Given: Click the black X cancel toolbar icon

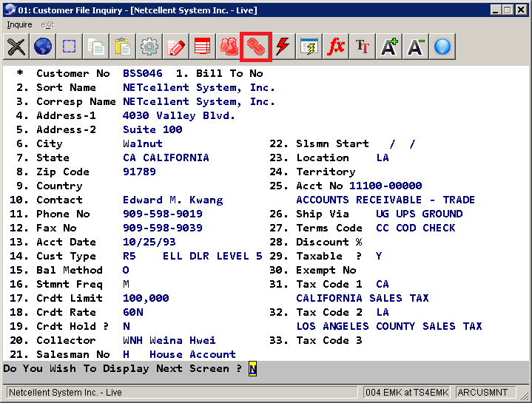Looking at the screenshot, I should pyautogui.click(x=16, y=47).
